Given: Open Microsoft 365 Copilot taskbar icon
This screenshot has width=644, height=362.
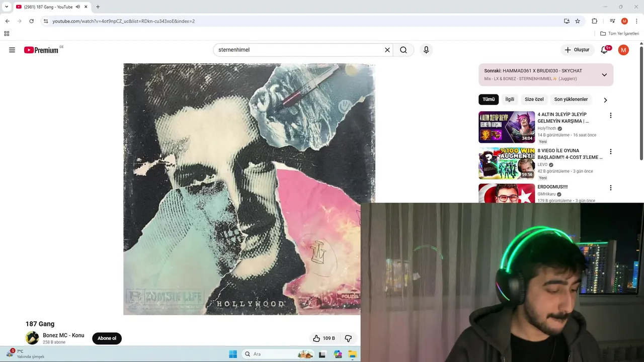Looking at the screenshot, I should coord(338,354).
